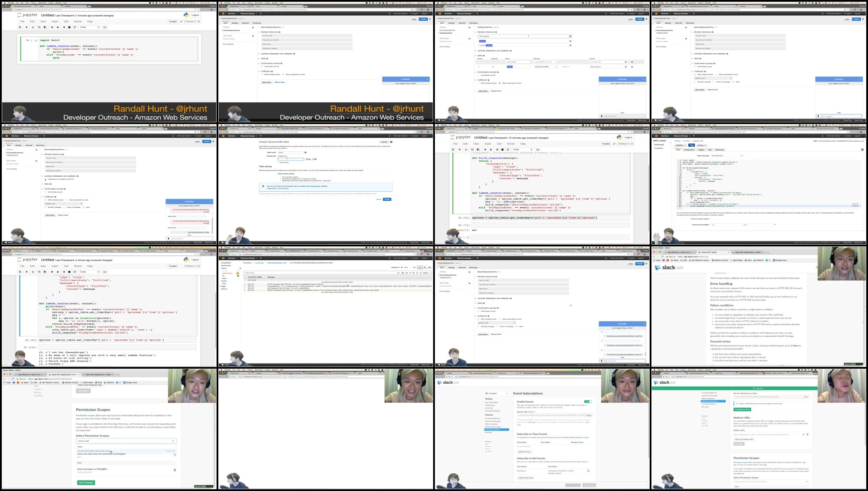Click Change beside the Slack Request URL
868x491 pixels.
588,415
